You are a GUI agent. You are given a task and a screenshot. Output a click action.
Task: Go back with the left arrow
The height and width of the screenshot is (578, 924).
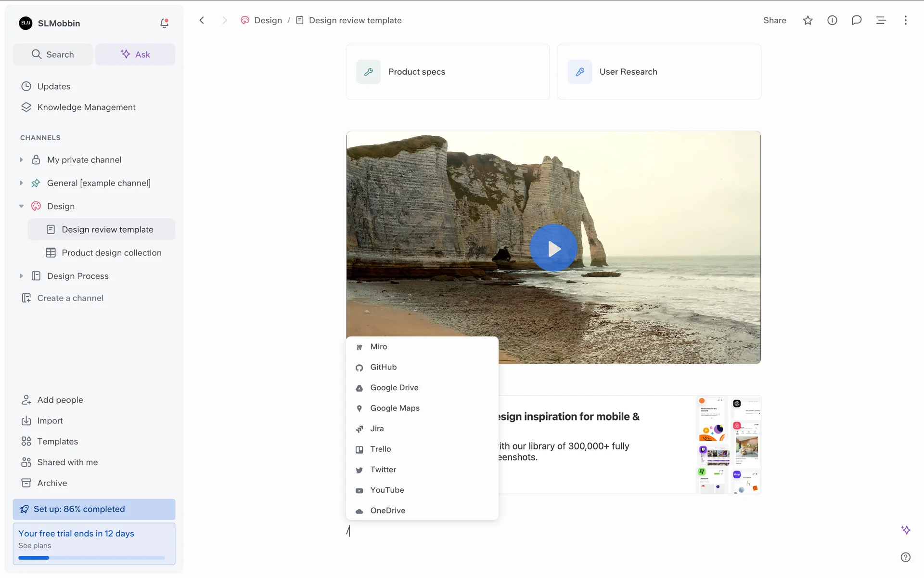(x=202, y=20)
